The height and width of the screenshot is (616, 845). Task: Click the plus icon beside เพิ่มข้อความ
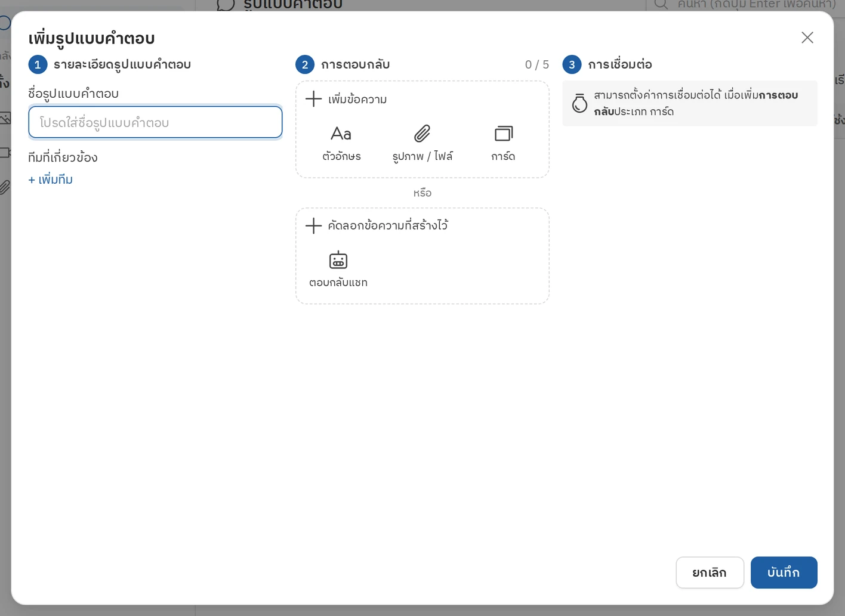313,99
